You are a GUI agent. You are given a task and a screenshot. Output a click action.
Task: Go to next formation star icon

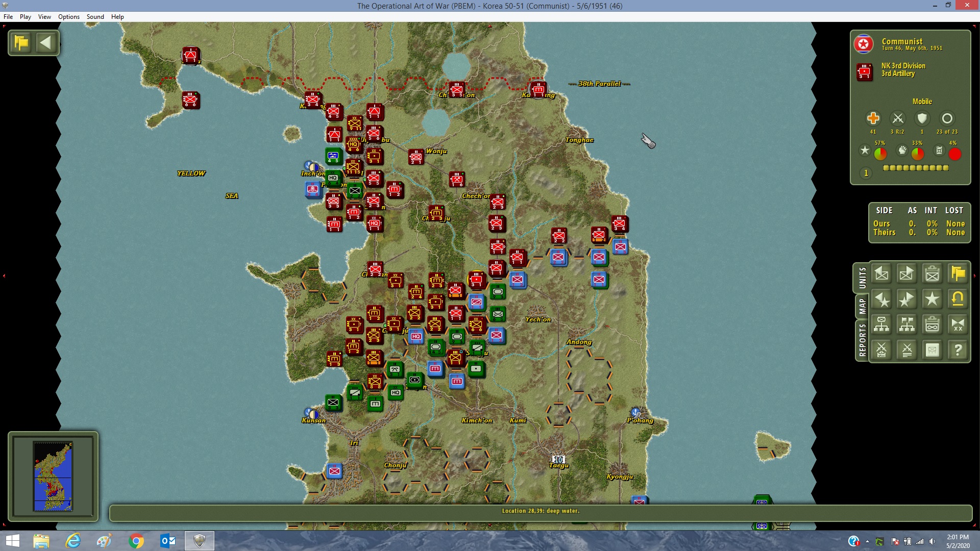point(907,299)
